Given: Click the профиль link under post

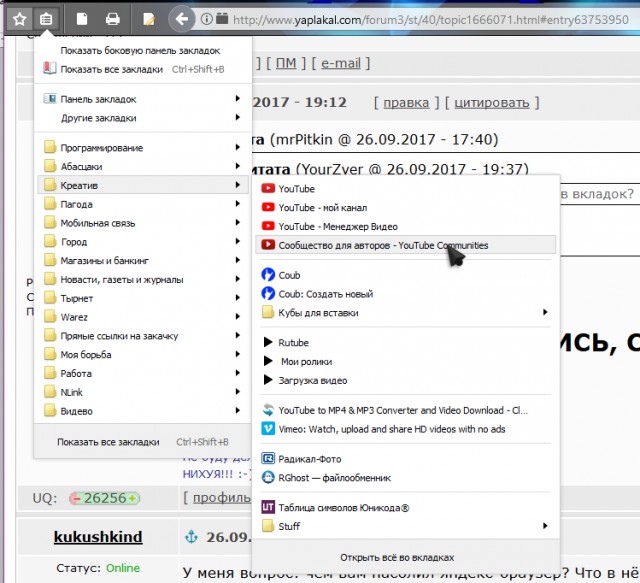Looking at the screenshot, I should point(221,498).
